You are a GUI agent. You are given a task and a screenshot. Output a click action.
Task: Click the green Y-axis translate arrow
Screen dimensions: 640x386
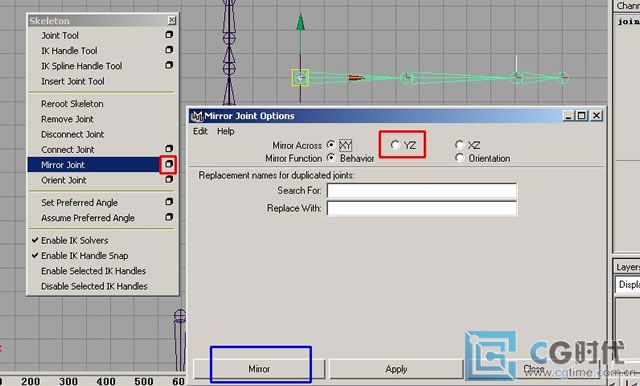300,22
